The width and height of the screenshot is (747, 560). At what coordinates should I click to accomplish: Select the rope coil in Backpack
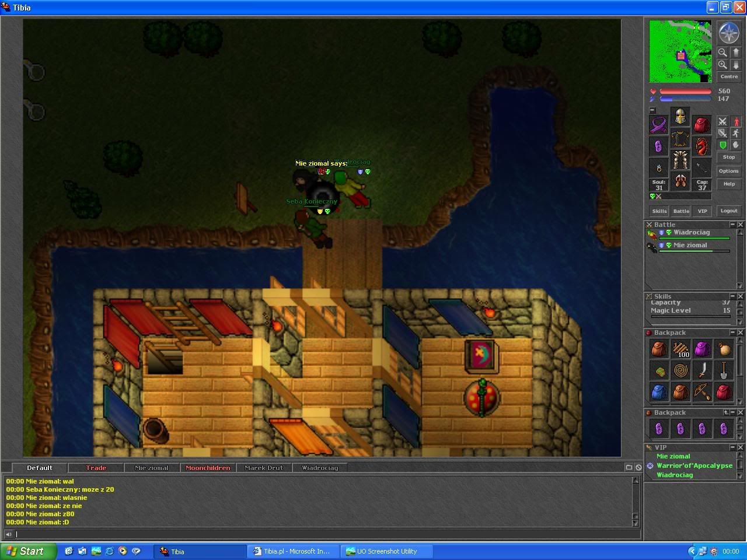680,370
